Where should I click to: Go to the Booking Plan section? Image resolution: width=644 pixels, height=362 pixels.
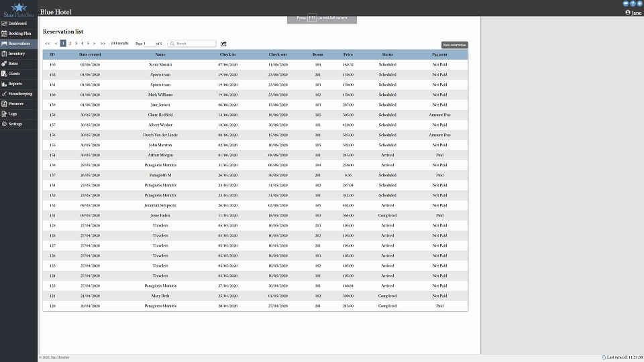tap(19, 33)
